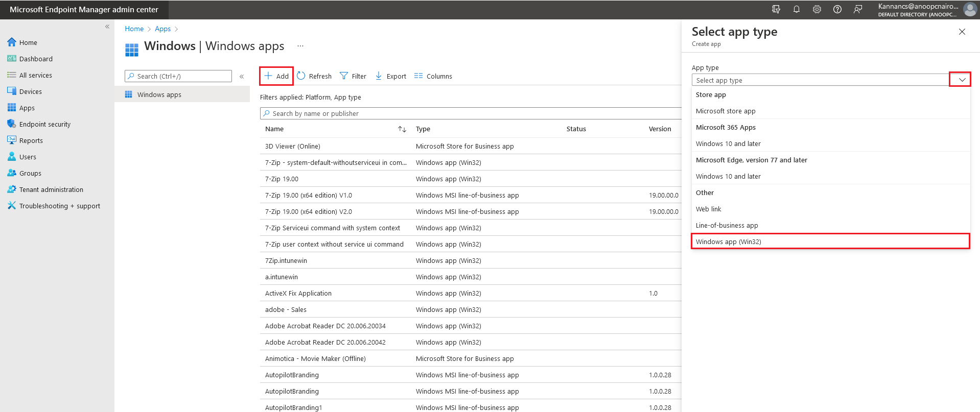The width and height of the screenshot is (980, 412).
Task: Sort by the Version column header
Action: [x=660, y=129]
